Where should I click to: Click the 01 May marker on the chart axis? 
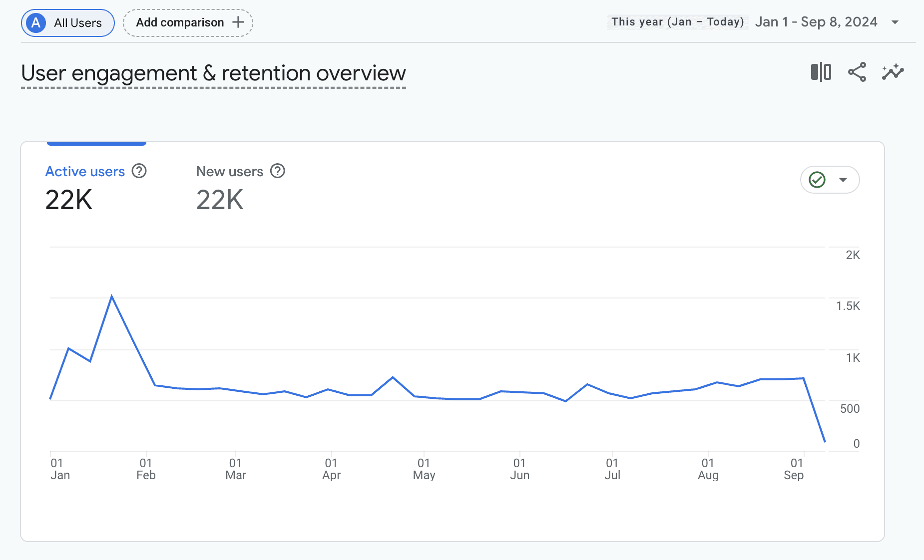(424, 469)
